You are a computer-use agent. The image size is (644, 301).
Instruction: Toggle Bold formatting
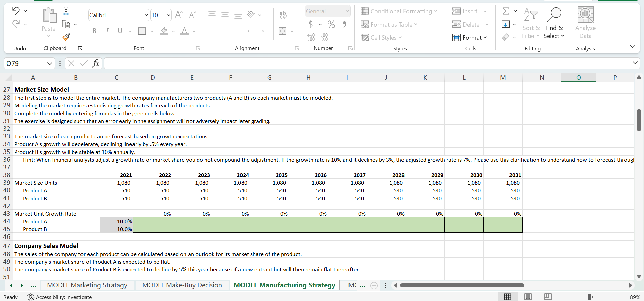(x=94, y=31)
